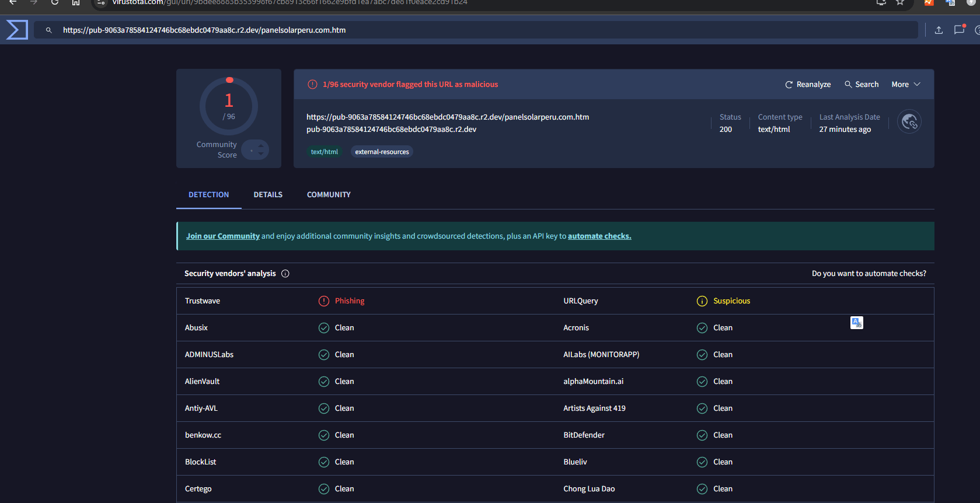Click the Clean checkmark icon for Blueliv
Viewport: 980px width, 503px height.
click(702, 462)
